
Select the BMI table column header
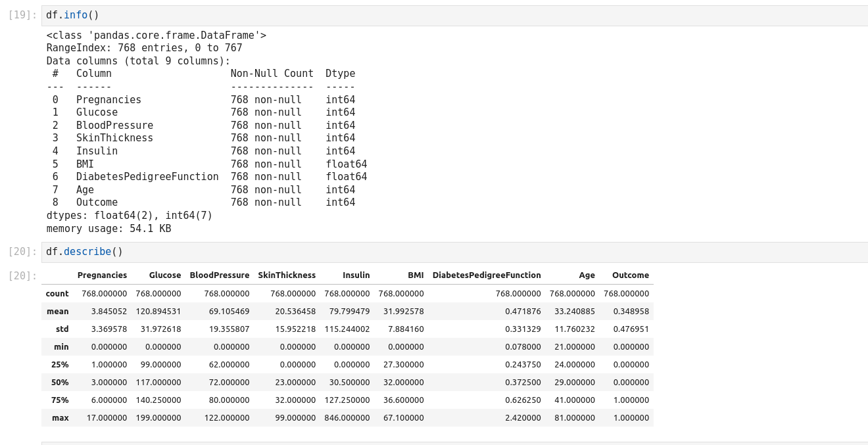point(416,275)
